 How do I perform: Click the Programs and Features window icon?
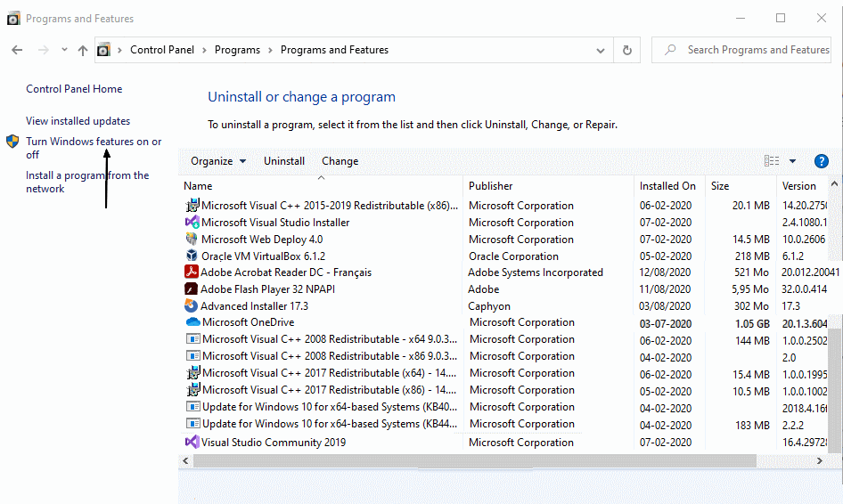pyautogui.click(x=13, y=19)
